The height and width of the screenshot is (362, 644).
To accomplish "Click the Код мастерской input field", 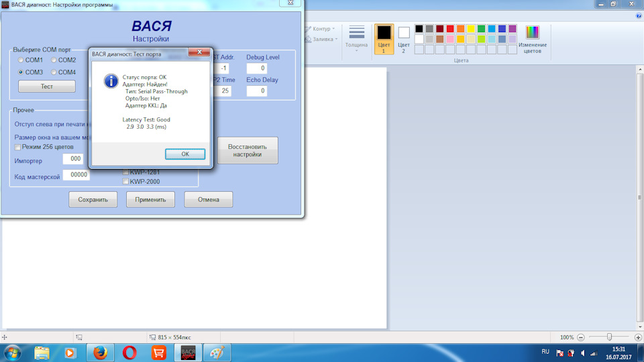I will pos(76,175).
